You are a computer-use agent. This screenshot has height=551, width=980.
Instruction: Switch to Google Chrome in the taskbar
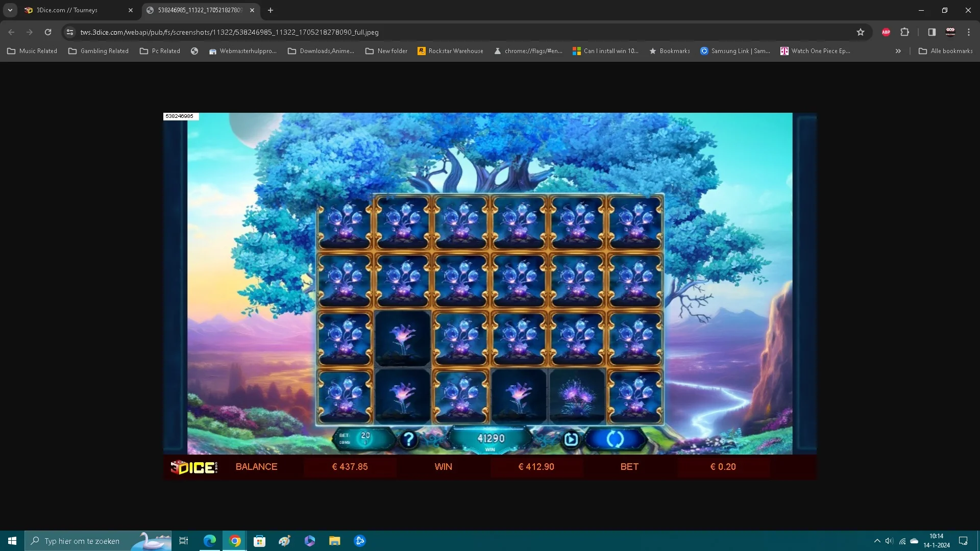235,541
